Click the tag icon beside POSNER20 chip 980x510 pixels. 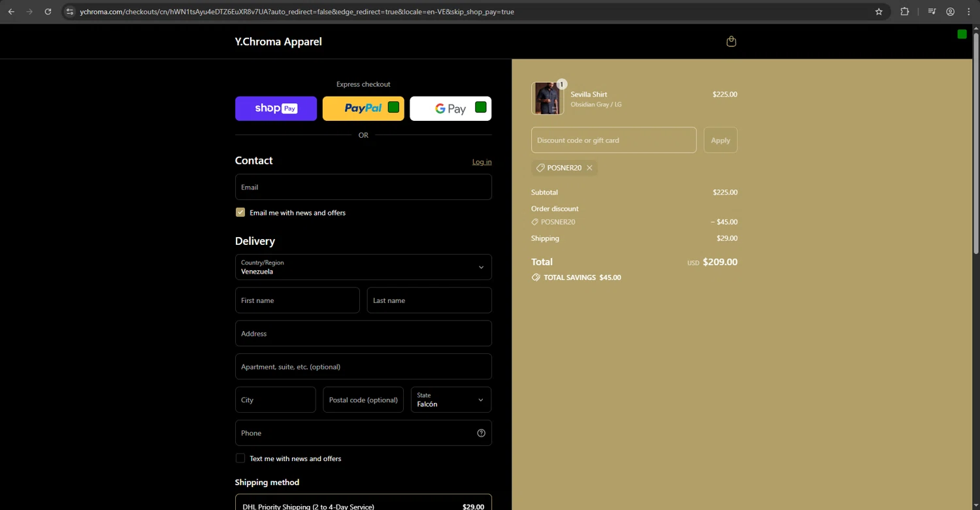click(540, 168)
